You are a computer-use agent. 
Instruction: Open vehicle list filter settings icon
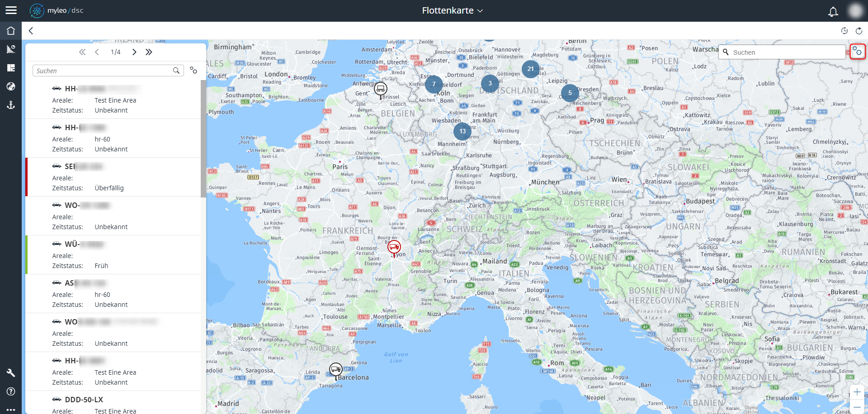[x=193, y=70]
